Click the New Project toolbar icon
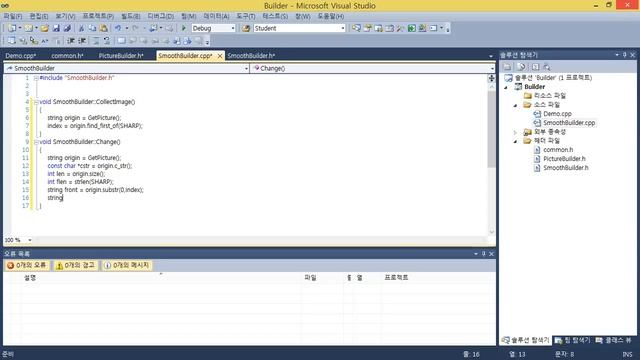The width and height of the screenshot is (640, 360). pyautogui.click(x=12, y=28)
